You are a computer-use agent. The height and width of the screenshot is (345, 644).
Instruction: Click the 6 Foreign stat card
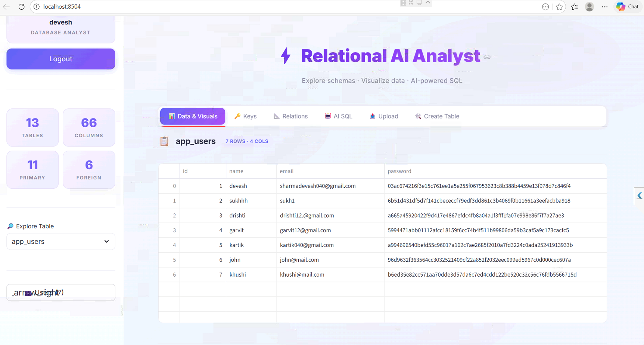pos(89,170)
